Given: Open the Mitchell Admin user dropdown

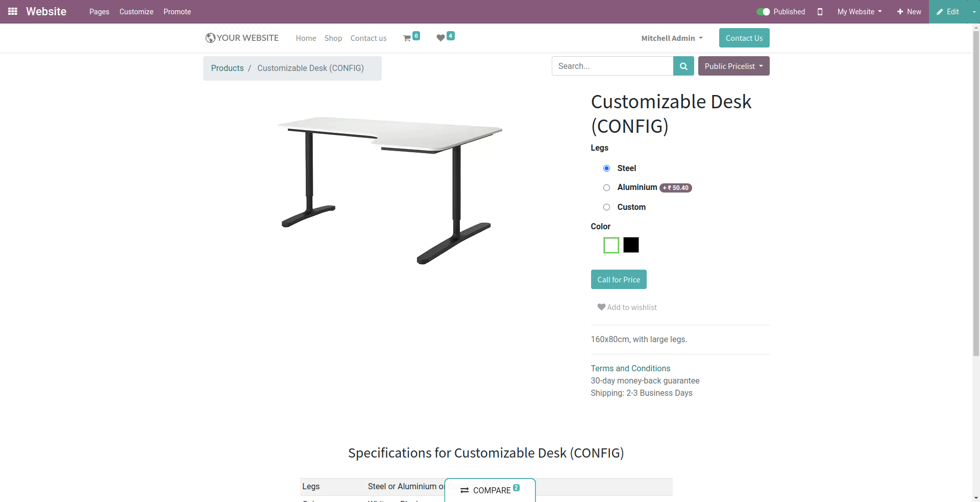Looking at the screenshot, I should tap(672, 38).
